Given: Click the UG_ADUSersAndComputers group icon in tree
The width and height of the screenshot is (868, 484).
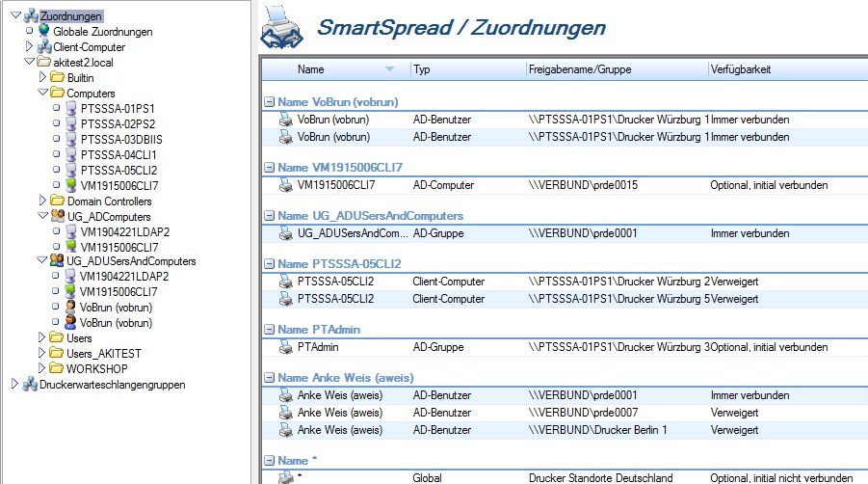Looking at the screenshot, I should 57,259.
